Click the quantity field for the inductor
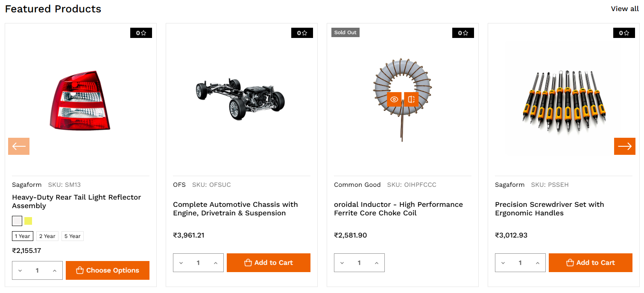 [359, 263]
